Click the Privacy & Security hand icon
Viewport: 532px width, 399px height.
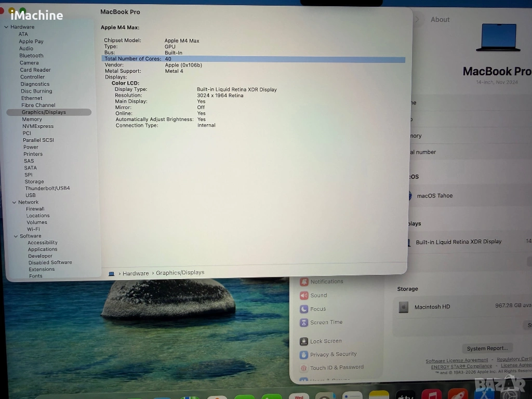click(x=304, y=355)
